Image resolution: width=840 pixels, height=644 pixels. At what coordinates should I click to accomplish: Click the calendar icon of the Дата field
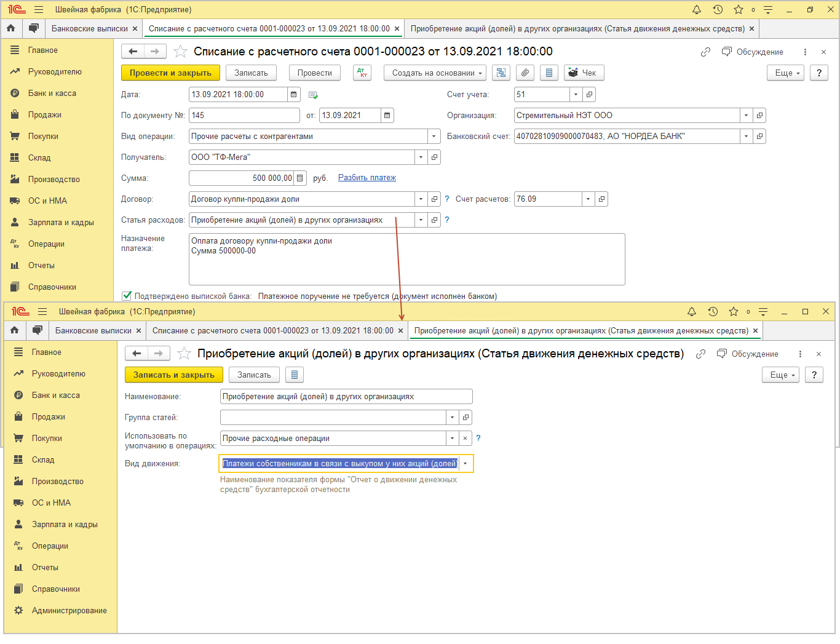pyautogui.click(x=294, y=95)
